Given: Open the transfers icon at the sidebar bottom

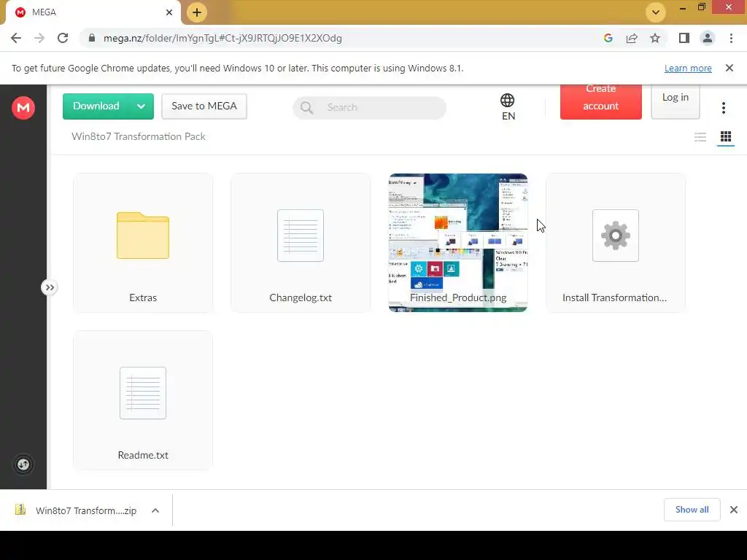Looking at the screenshot, I should pyautogui.click(x=23, y=464).
